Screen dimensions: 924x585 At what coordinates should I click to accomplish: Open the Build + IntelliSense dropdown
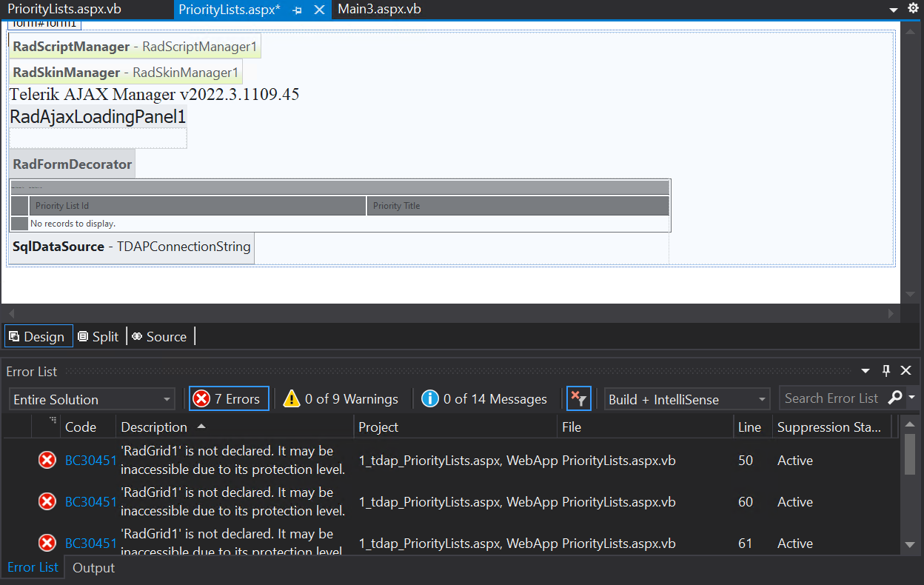687,399
